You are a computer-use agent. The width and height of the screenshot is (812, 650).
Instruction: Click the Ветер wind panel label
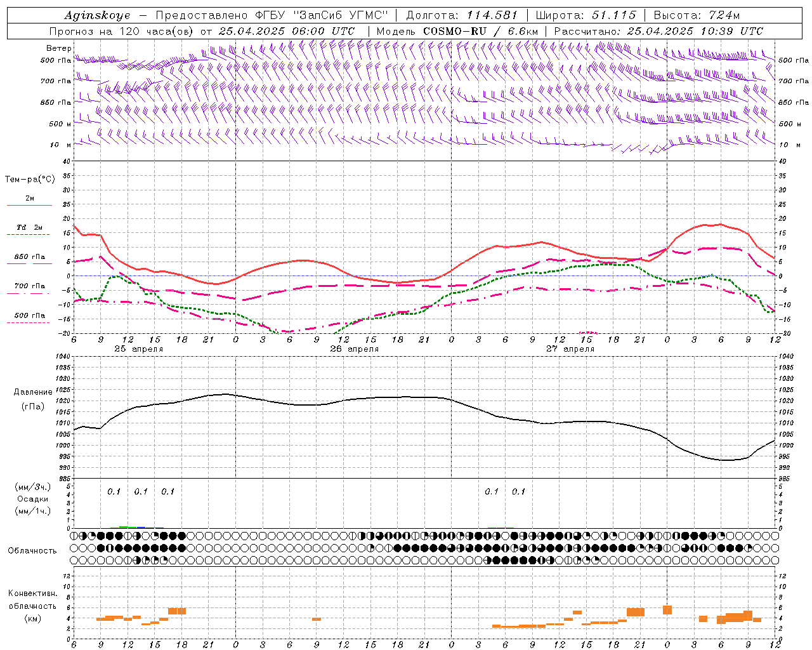click(x=59, y=48)
